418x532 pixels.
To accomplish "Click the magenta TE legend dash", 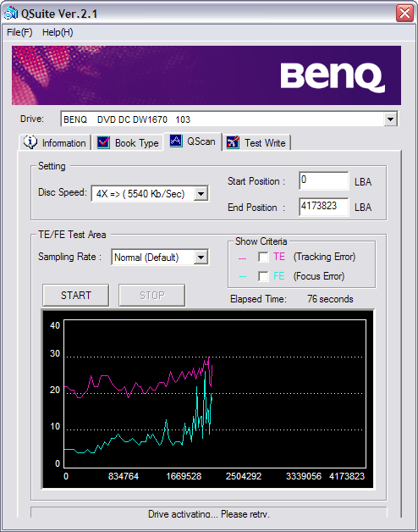I will click(x=242, y=258).
